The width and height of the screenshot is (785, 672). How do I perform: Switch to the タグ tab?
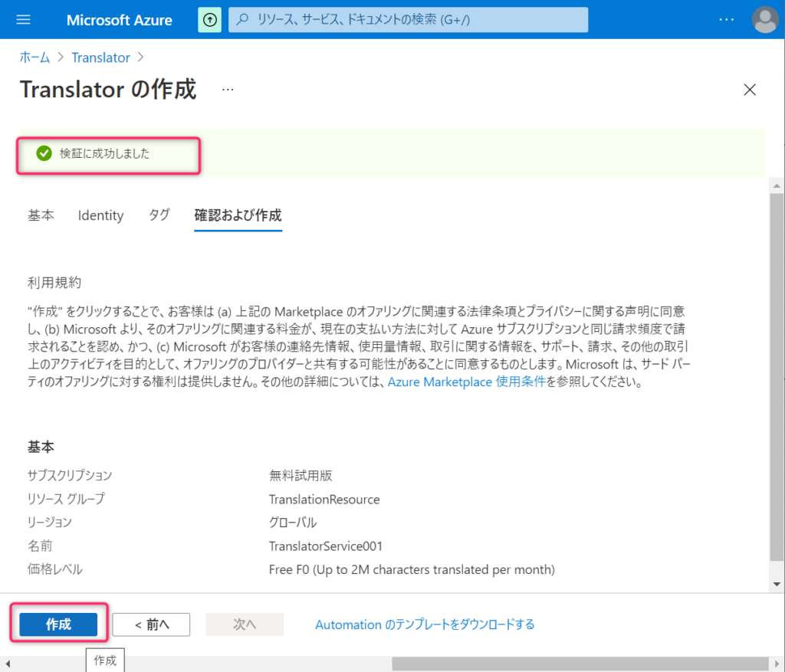tap(159, 215)
